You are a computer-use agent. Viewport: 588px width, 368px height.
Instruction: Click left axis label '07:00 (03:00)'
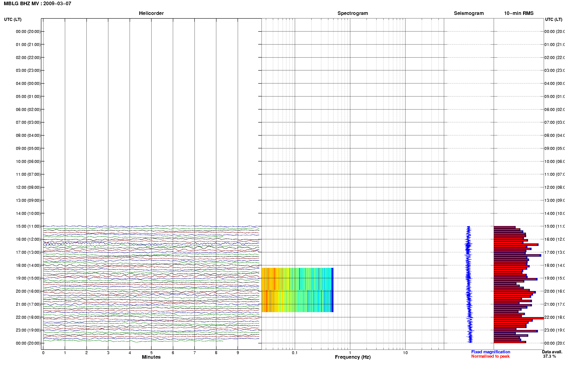[28, 122]
